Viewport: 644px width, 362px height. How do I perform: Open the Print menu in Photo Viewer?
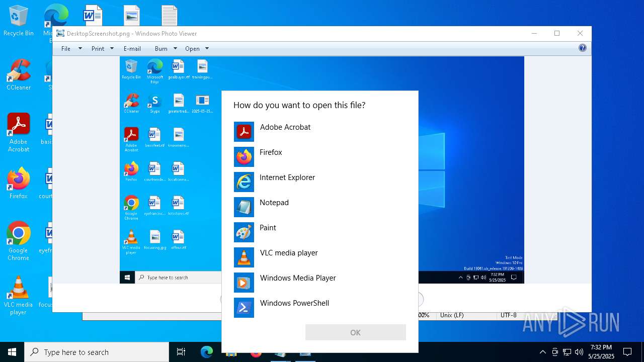(98, 49)
